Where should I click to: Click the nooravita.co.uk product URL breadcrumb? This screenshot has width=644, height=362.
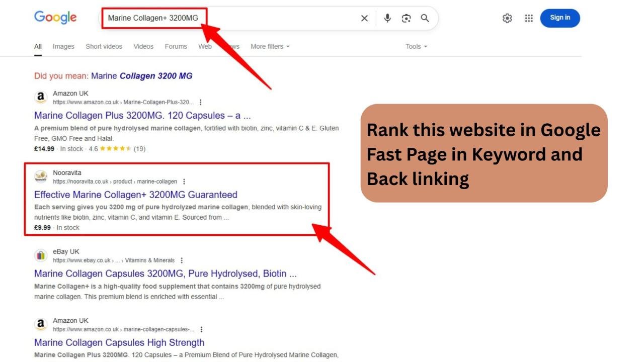[115, 182]
